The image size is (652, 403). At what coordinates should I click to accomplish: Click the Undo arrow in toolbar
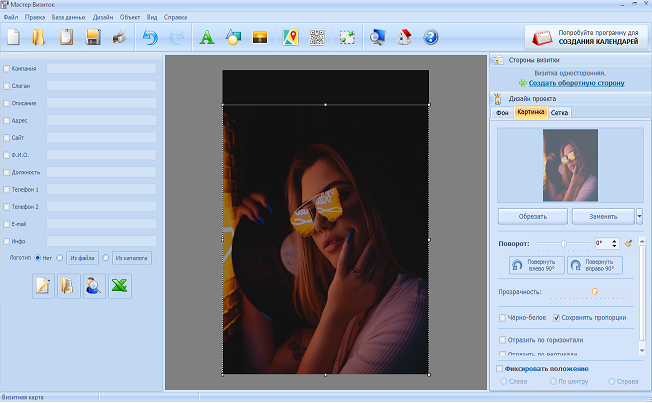(x=151, y=38)
